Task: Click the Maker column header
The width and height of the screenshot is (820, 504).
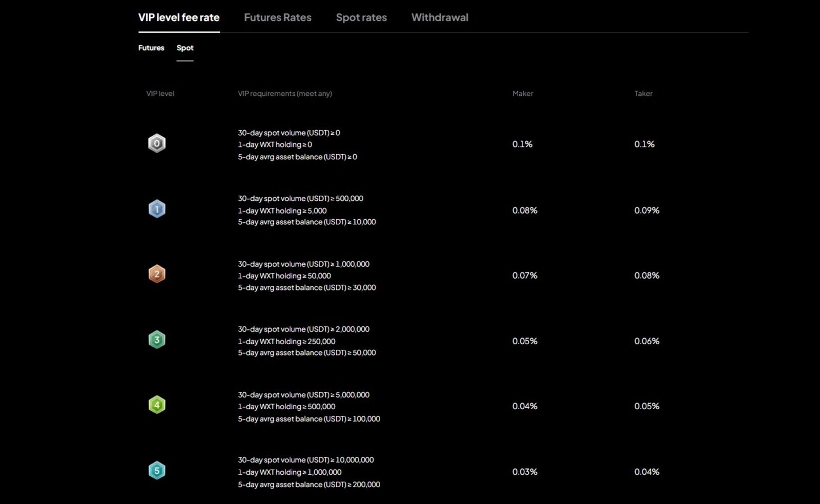Action: [x=523, y=93]
